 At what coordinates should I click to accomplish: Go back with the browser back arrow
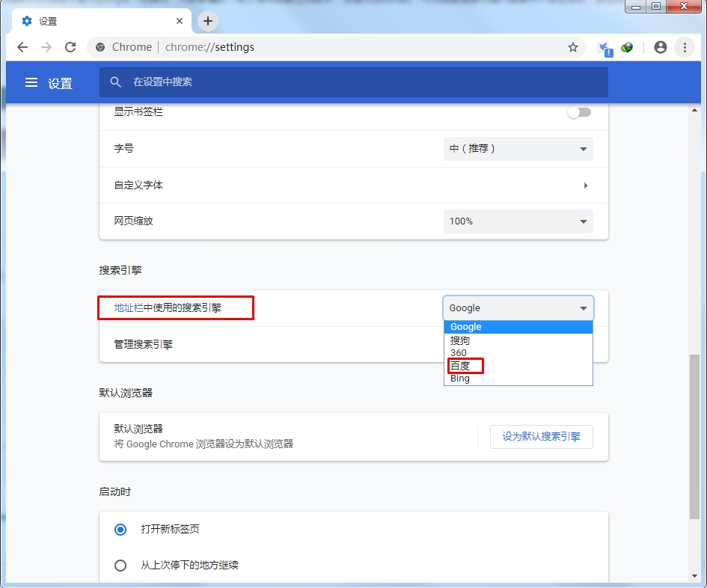22,47
